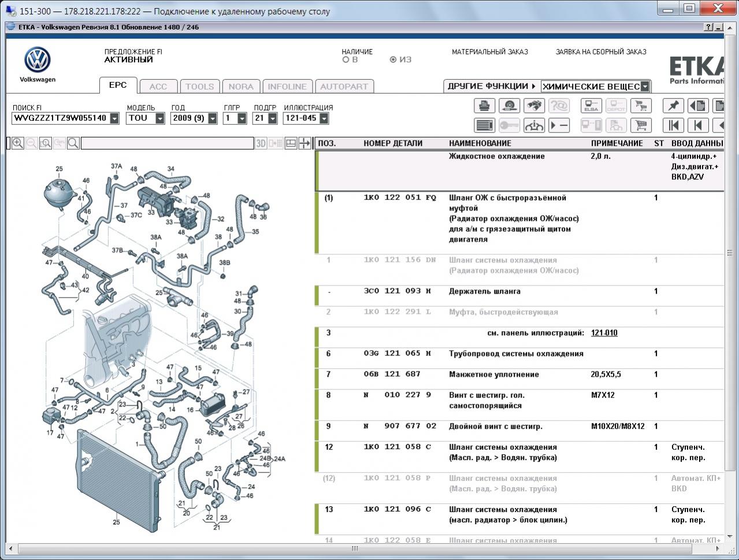Screen dimensions: 739x560
Task: Select the 'В' availability radio button
Action: click(346, 60)
